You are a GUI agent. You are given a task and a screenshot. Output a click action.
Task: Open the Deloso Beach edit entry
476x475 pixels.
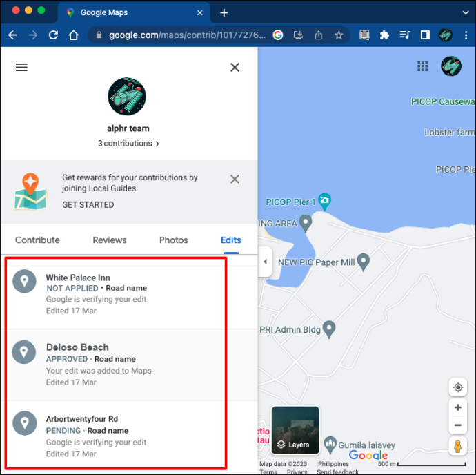tap(129, 365)
